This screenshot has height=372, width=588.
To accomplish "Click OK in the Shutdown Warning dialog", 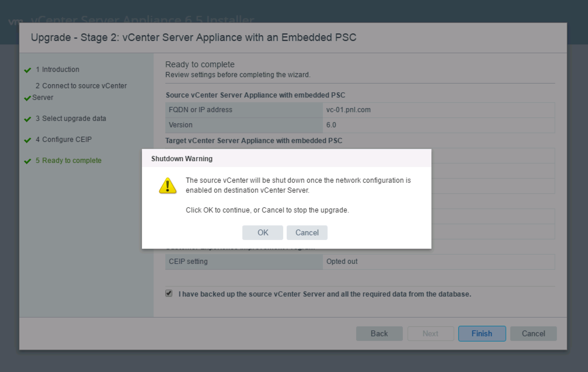I will tap(263, 232).
